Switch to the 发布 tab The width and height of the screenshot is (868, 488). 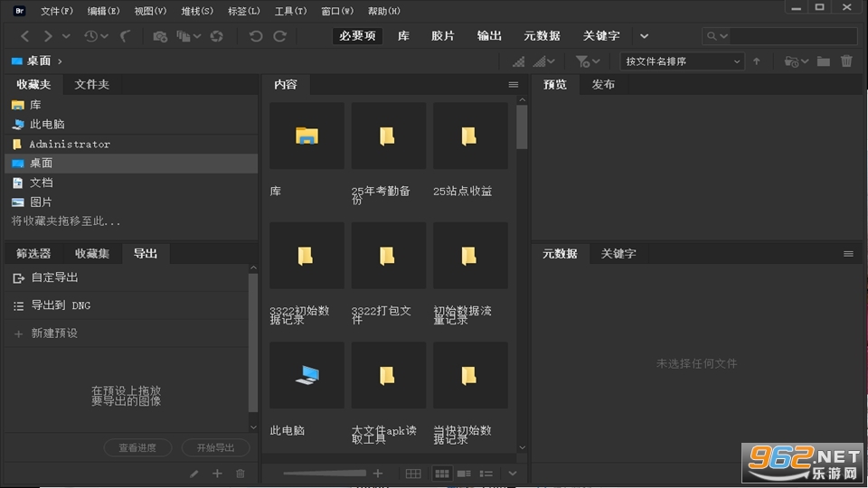pos(603,85)
